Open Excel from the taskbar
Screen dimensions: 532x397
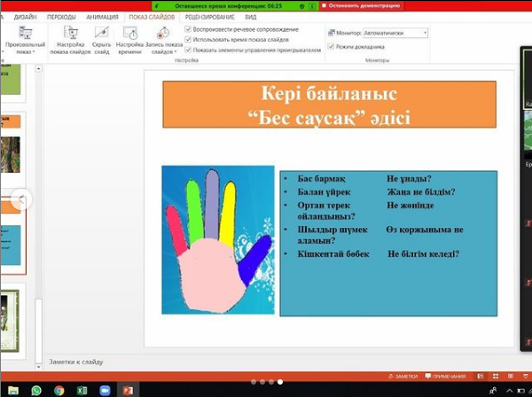click(82, 390)
